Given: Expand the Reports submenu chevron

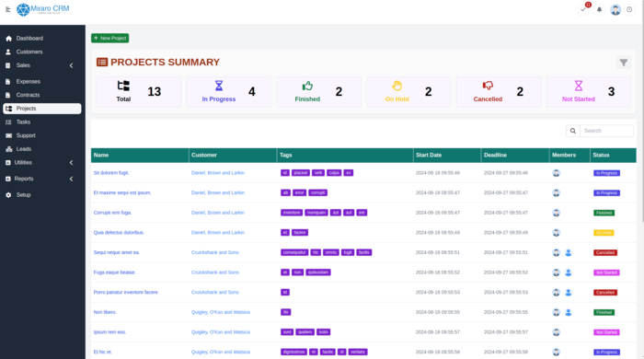Looking at the screenshot, I should (x=72, y=179).
